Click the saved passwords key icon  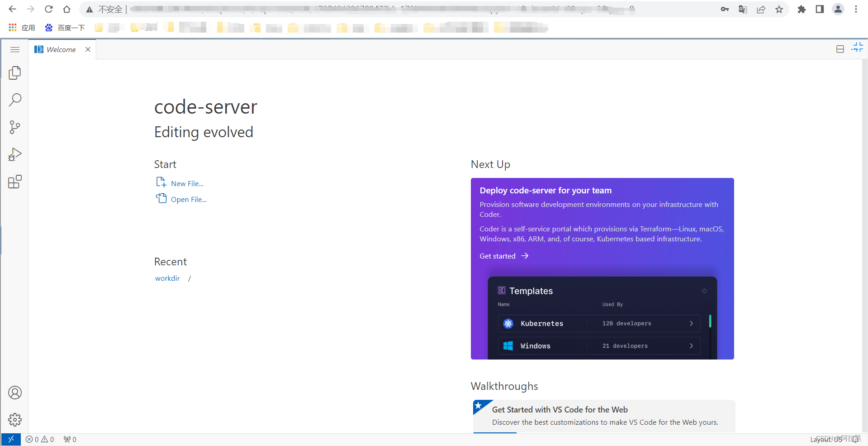click(x=725, y=9)
